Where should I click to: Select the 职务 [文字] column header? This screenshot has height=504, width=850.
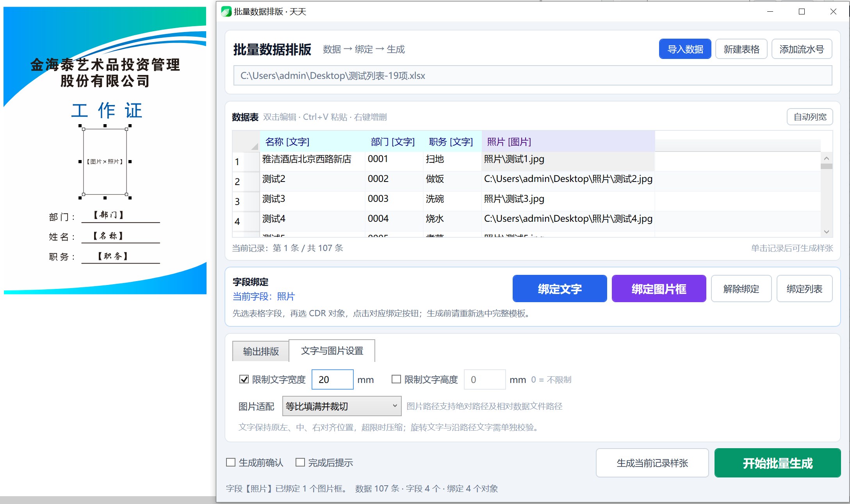452,141
